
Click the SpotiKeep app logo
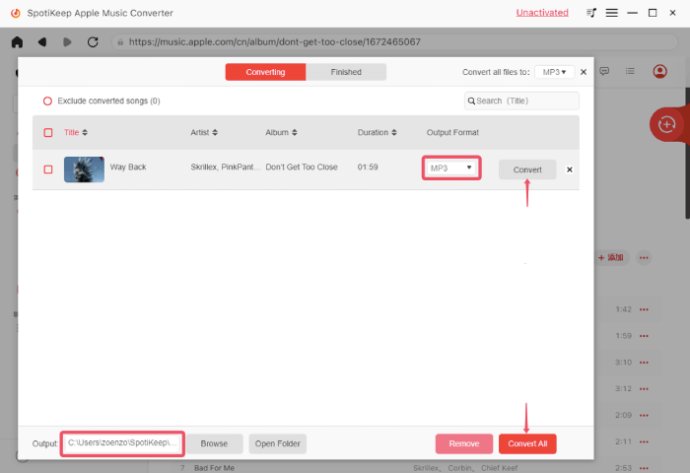coord(15,13)
